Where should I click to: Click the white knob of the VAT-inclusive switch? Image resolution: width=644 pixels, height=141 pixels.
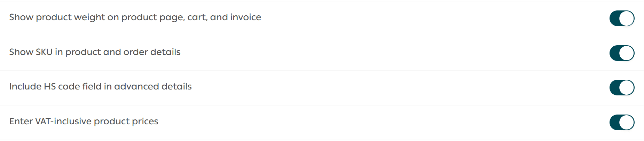point(627,123)
